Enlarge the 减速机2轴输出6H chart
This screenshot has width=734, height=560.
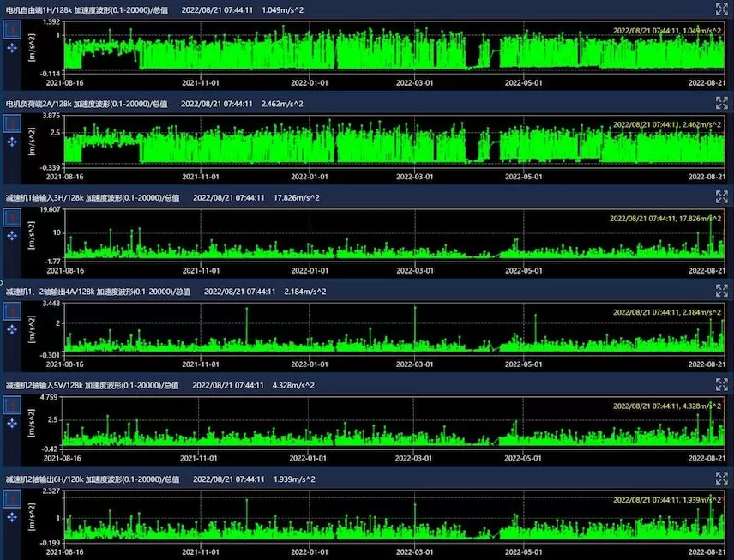click(x=721, y=479)
